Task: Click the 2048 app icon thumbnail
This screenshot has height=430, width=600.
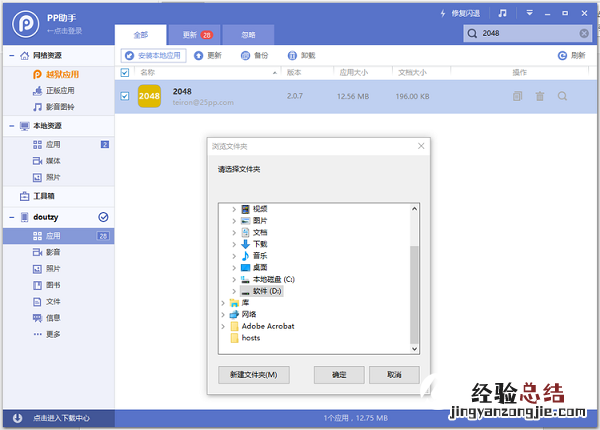Action: 149,96
